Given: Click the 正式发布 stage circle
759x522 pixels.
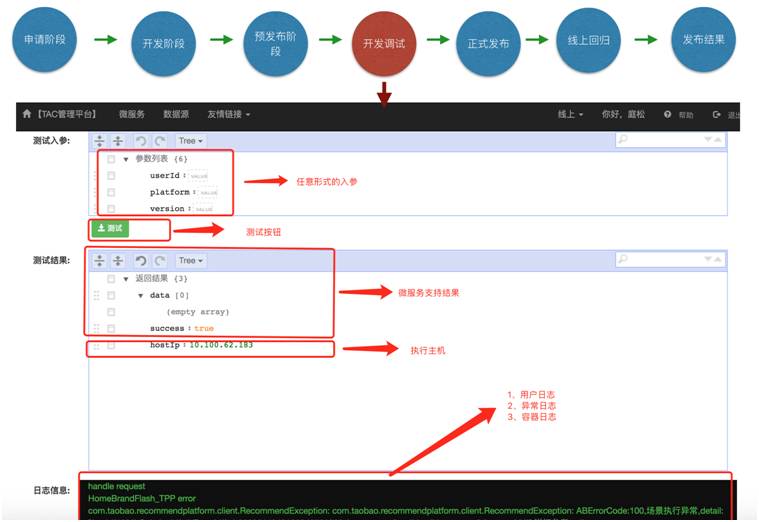Looking at the screenshot, I should [x=488, y=44].
